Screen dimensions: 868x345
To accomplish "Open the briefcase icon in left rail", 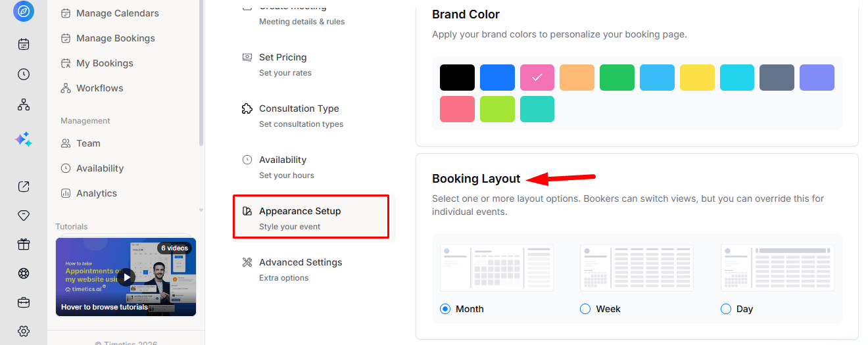I will 24,302.
